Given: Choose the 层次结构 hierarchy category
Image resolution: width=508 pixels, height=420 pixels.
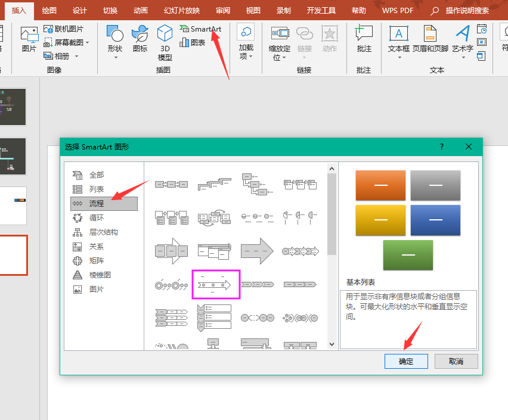Looking at the screenshot, I should coord(104,232).
